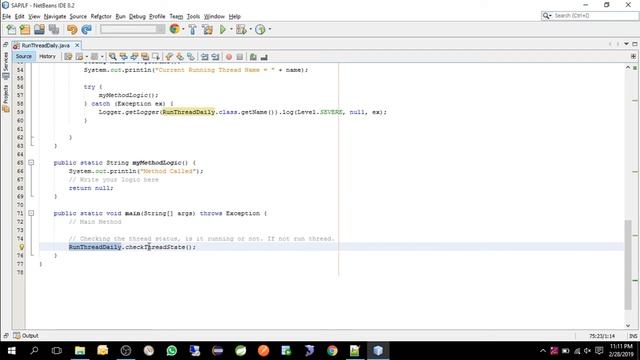Click Find Next Occurrence icon
The image size is (640, 360).
pyautogui.click(x=134, y=57)
